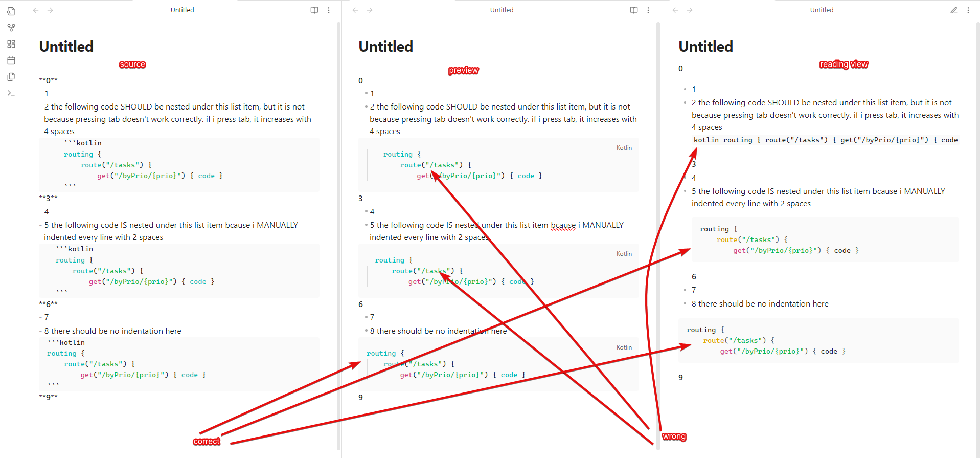Open more options menu in source pane
This screenshot has width=980, height=458.
[x=329, y=10]
